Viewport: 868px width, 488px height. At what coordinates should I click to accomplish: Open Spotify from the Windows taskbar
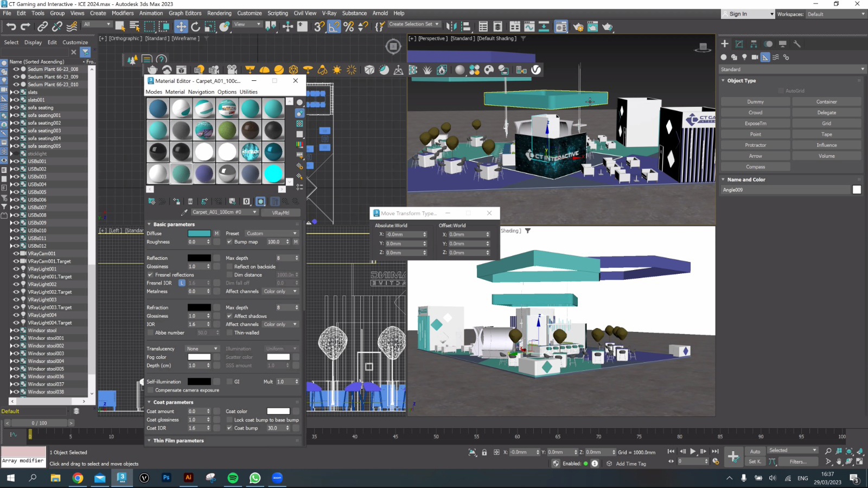pyautogui.click(x=233, y=478)
